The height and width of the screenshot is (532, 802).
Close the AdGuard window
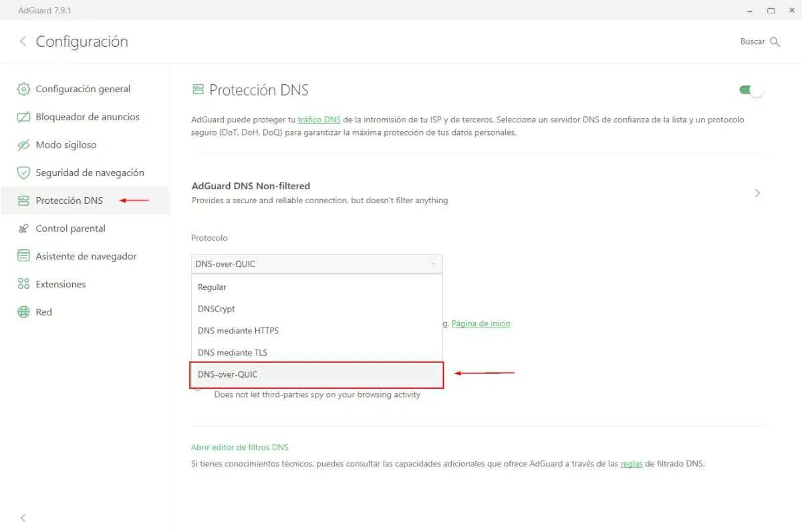(x=791, y=10)
